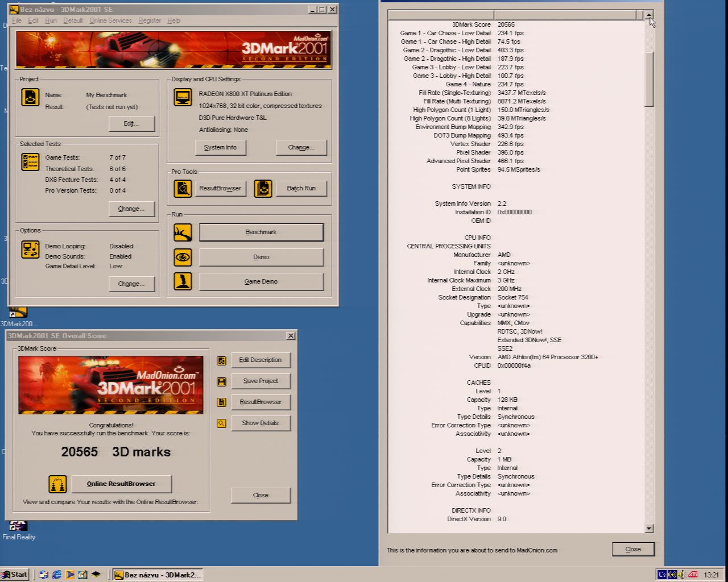Click the Windows Media Player quick launch icon

pyautogui.click(x=70, y=575)
